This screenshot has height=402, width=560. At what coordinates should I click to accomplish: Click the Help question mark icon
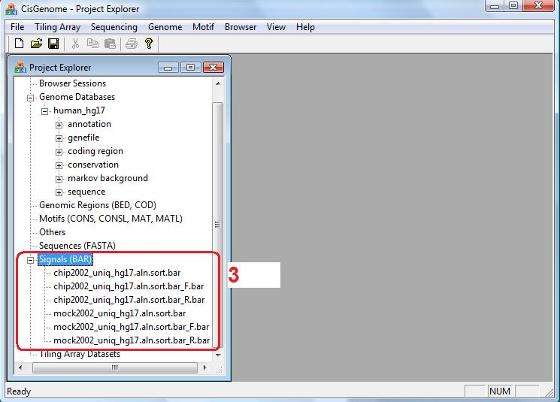tap(149, 44)
